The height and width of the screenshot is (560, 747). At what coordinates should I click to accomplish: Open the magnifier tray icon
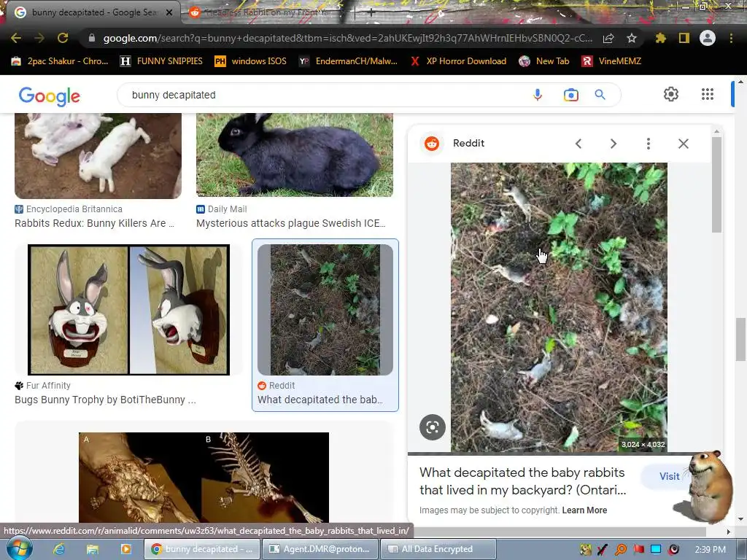[x=621, y=550]
